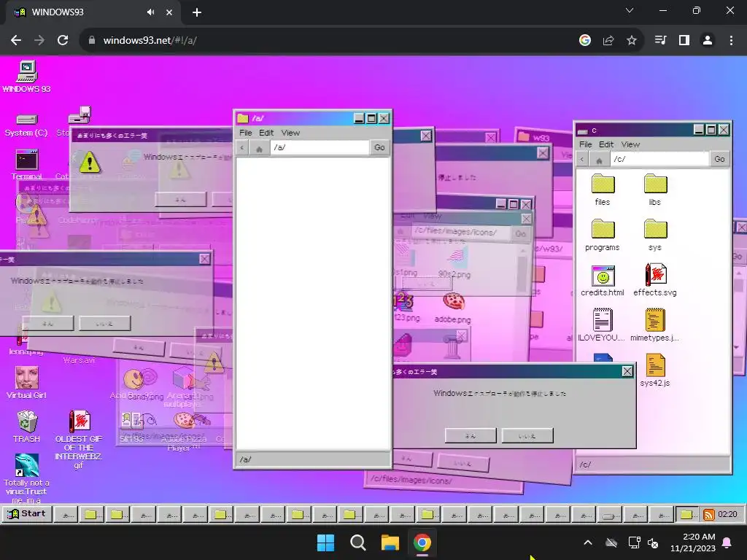Image resolution: width=747 pixels, height=560 pixels.
Task: Open the View menu in the /a/ window
Action: (290, 133)
